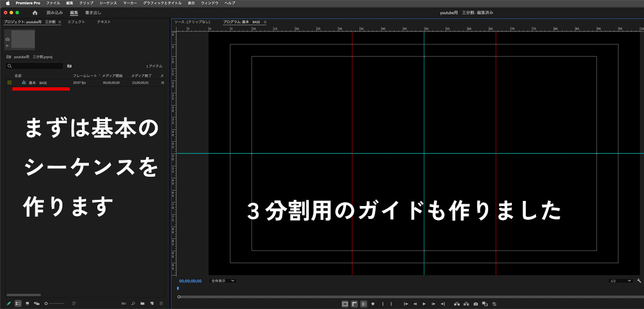This screenshot has width=644, height=309.
Task: Click create search bin icon
Action: 69,66
